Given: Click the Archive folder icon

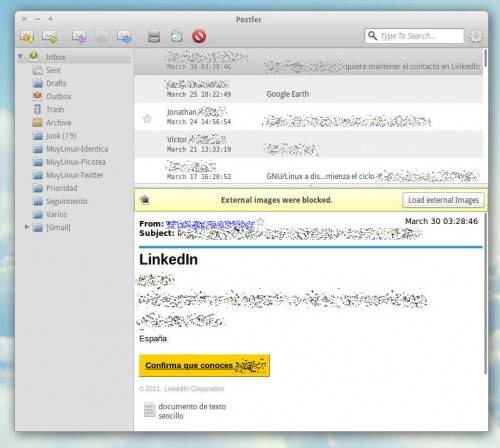Looking at the screenshot, I should point(38,122).
